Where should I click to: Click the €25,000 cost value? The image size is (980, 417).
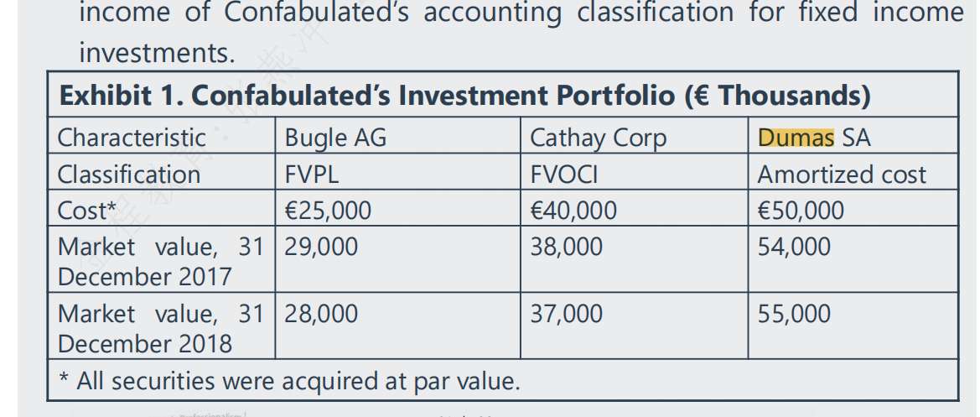tap(328, 210)
